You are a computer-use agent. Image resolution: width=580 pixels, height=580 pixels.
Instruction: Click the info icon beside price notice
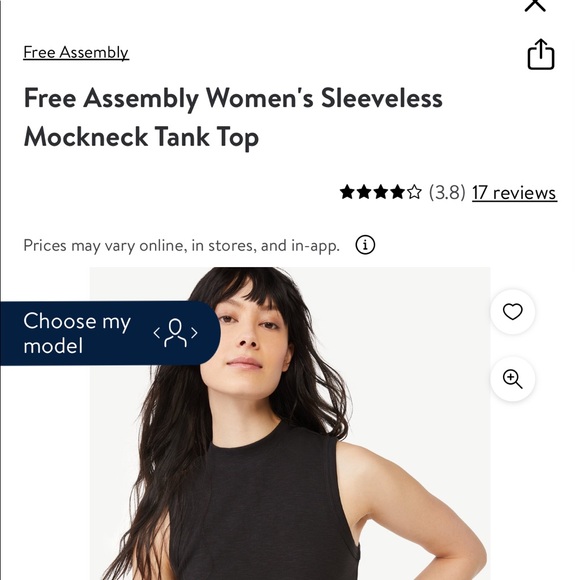tap(365, 245)
